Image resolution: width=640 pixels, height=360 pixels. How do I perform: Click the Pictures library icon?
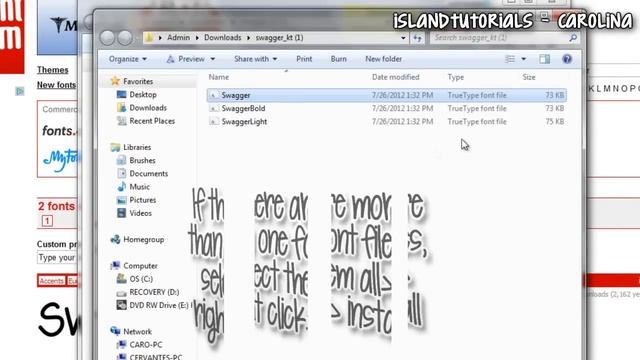121,200
